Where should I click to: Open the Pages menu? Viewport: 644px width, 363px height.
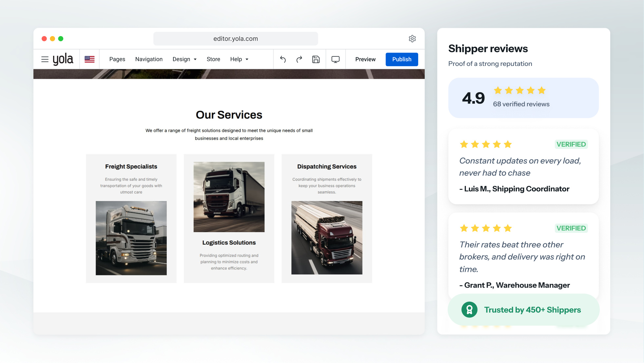[x=117, y=59]
